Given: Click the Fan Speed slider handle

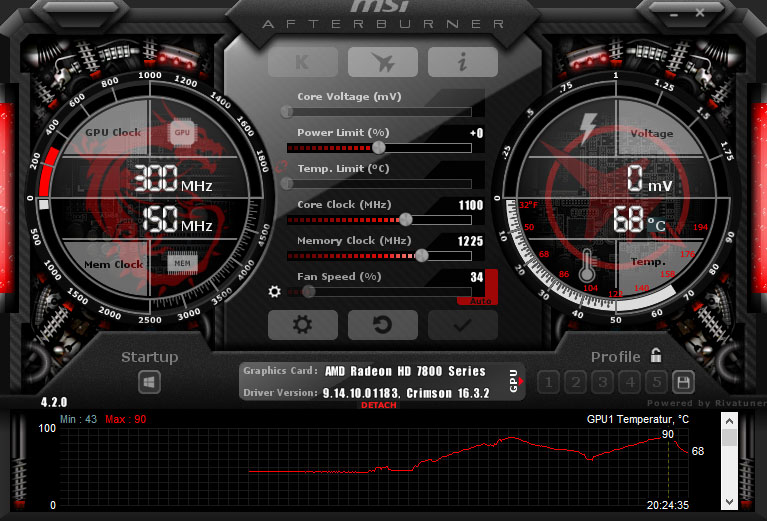Looking at the screenshot, I should pos(308,292).
